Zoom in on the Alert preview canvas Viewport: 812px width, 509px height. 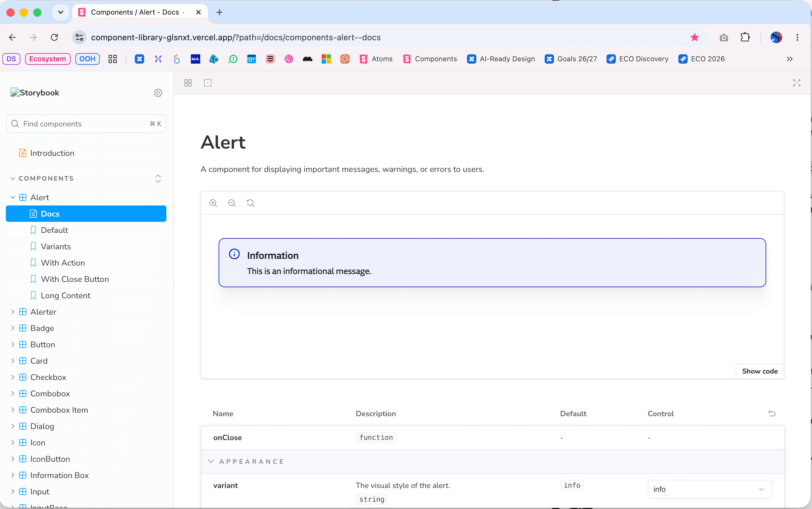point(213,203)
